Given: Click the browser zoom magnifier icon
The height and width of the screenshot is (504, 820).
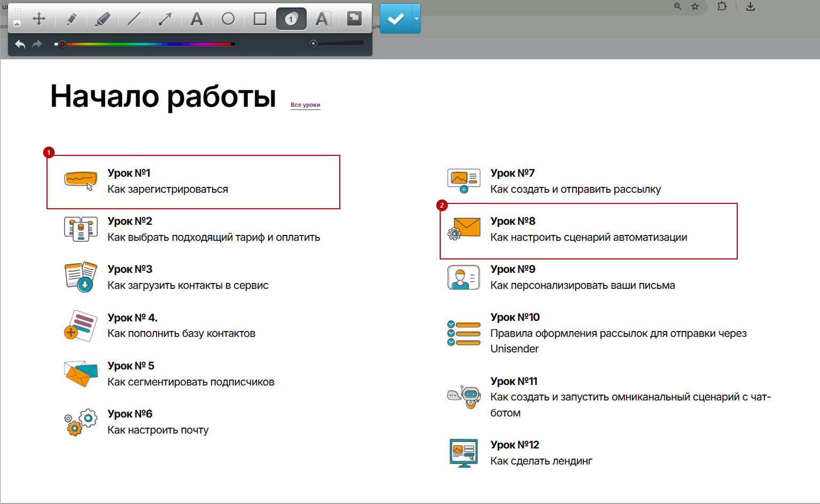Looking at the screenshot, I should (677, 6).
